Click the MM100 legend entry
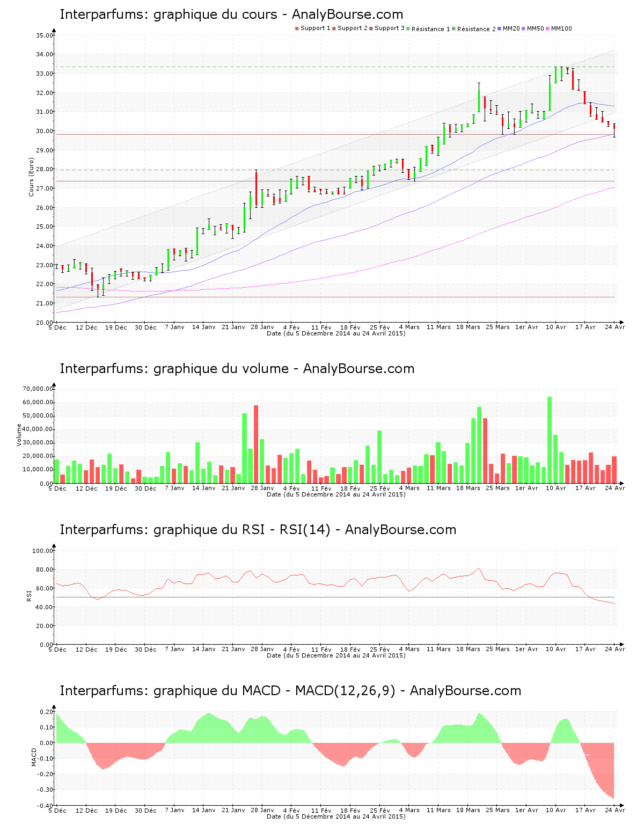The image size is (644, 832). [x=559, y=28]
